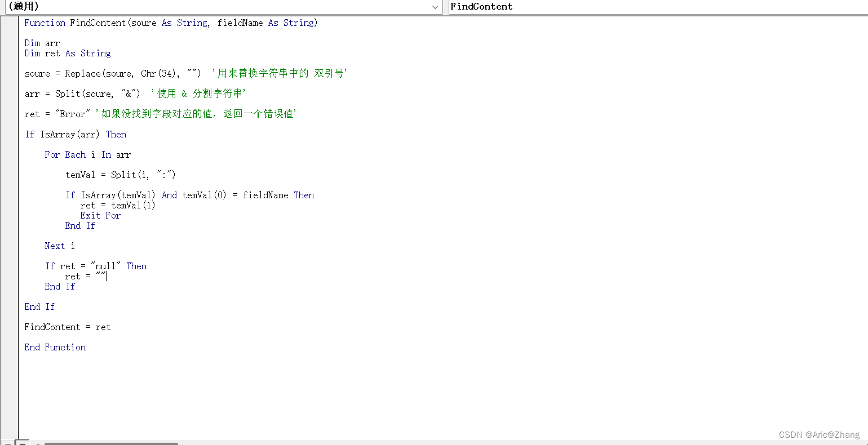
Task: Click the 'End If' directly under Exit For
Action: (80, 225)
